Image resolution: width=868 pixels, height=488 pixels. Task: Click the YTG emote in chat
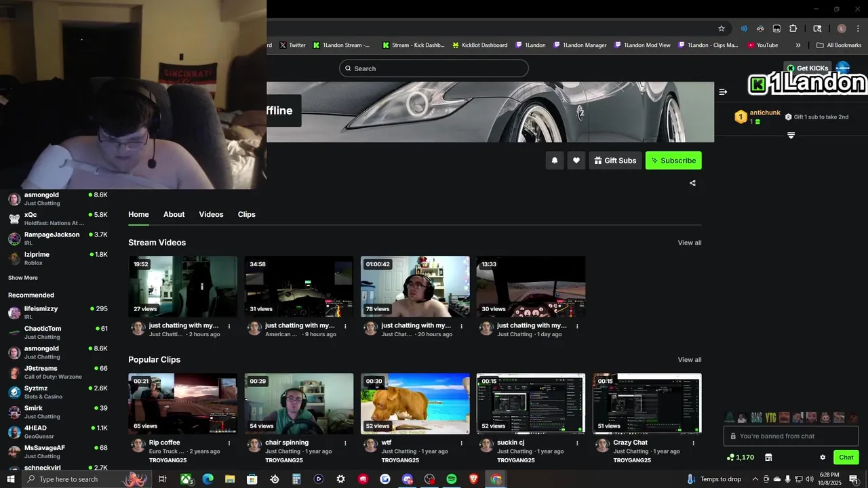coord(770,418)
